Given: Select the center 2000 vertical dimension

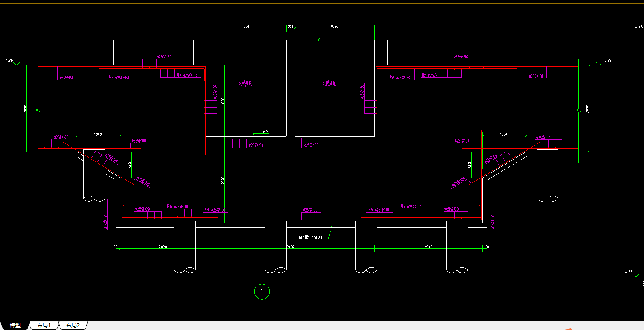Looking at the screenshot, I should [x=223, y=180].
